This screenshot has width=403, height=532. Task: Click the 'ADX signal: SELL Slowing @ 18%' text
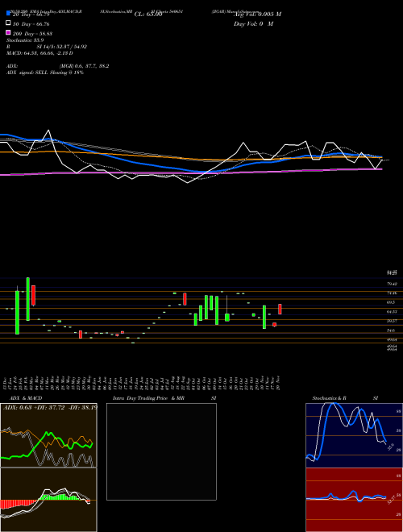(x=45, y=73)
